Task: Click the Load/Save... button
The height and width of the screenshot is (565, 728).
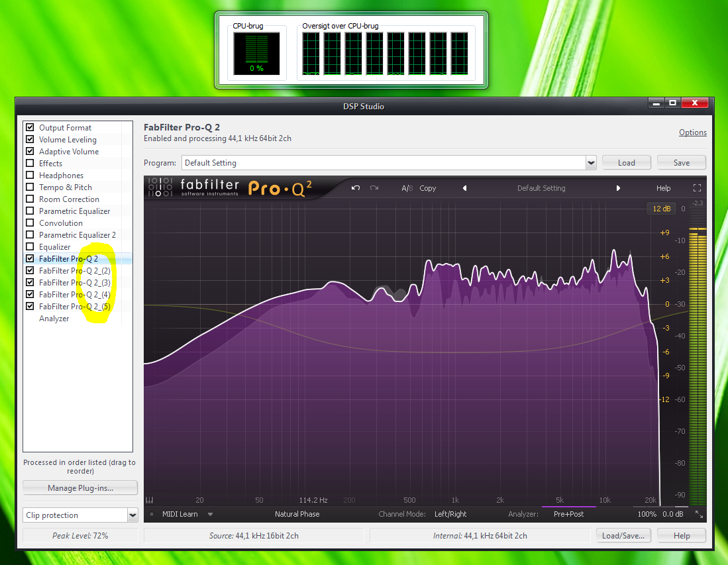Action: point(623,536)
